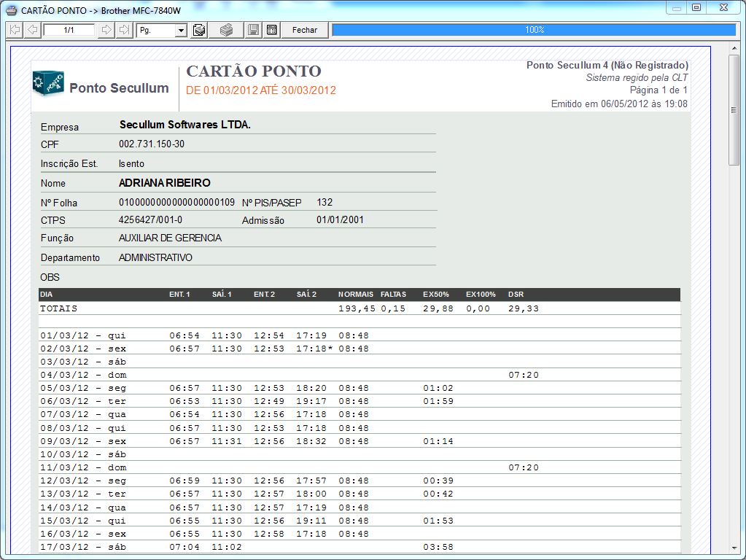Click the overtime value 01:53
The image size is (746, 560).
pos(438,521)
